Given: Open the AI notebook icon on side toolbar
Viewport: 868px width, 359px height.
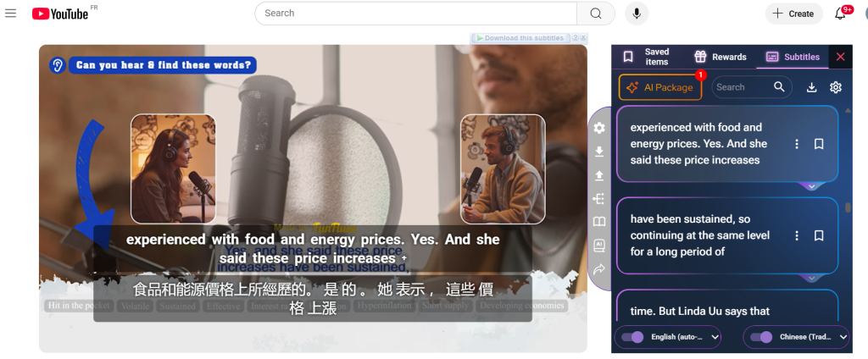Looking at the screenshot, I should click(599, 246).
